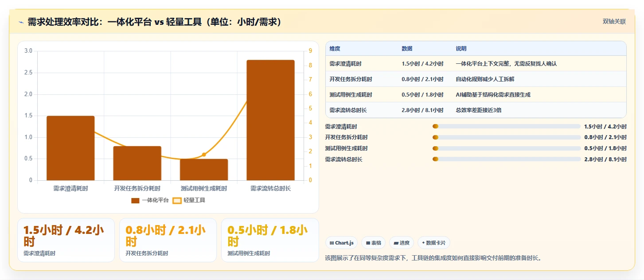Click the 测试用例生成耗时 progress bar

coord(506,148)
